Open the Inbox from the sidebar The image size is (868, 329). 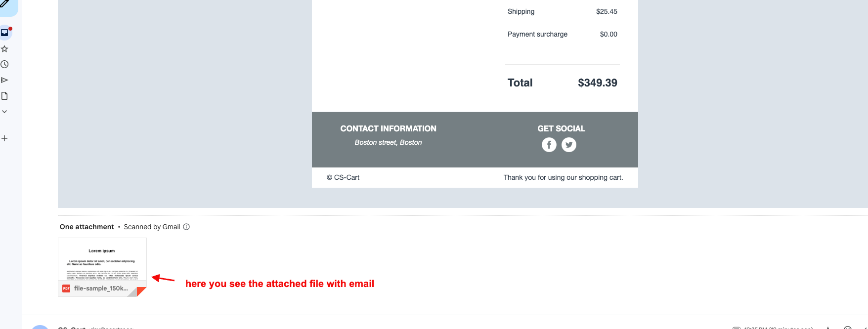(x=4, y=33)
